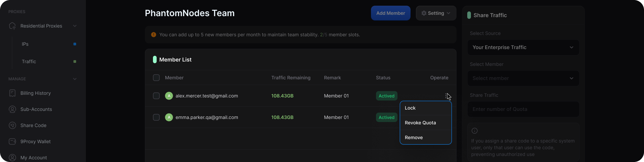The width and height of the screenshot is (644, 162).
Task: Click the three-dot operate icon for alex.mercer
Action: [446, 96]
